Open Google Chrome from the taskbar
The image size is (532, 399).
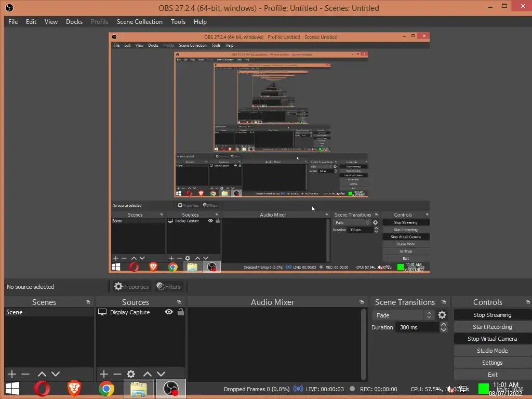(x=106, y=389)
